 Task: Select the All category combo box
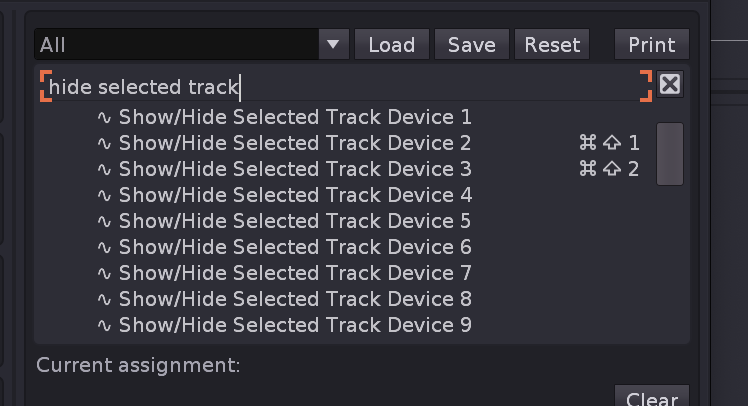178,45
